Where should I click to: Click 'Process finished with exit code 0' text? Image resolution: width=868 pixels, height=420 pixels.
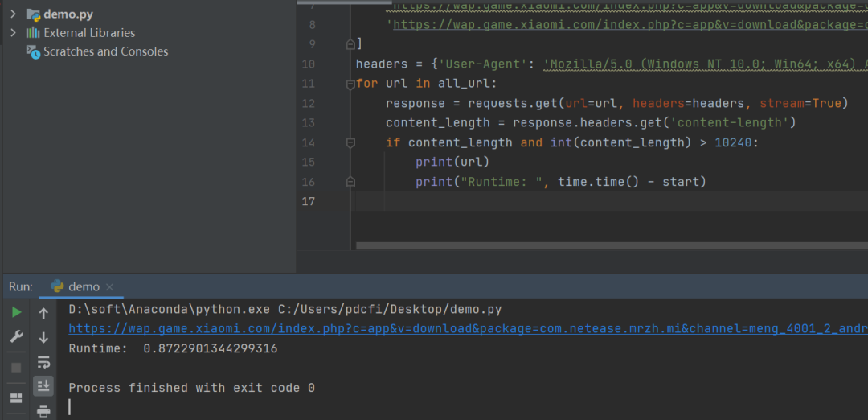[x=191, y=388]
